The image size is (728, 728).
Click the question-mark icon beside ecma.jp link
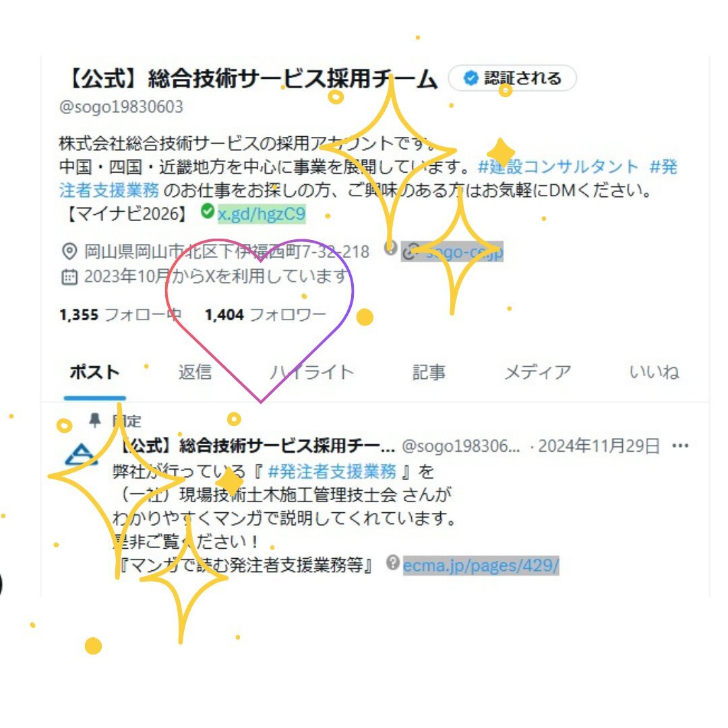393,562
